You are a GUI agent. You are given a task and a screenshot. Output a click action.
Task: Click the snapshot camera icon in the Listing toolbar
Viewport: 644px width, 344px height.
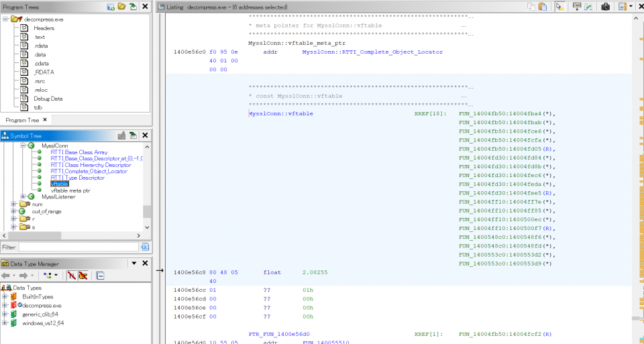tap(605, 7)
